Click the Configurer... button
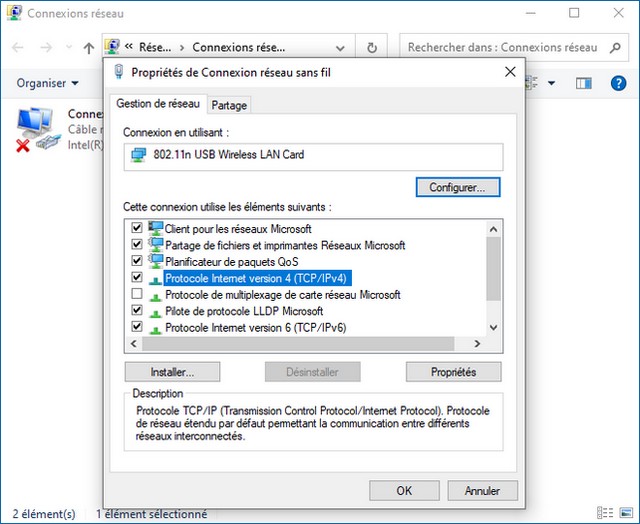The height and width of the screenshot is (524, 640). coord(458,187)
